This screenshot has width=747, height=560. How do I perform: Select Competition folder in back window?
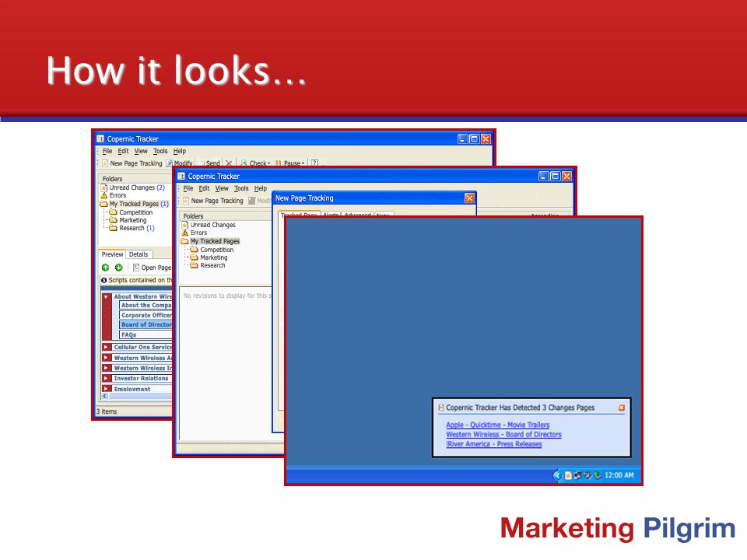click(x=131, y=212)
